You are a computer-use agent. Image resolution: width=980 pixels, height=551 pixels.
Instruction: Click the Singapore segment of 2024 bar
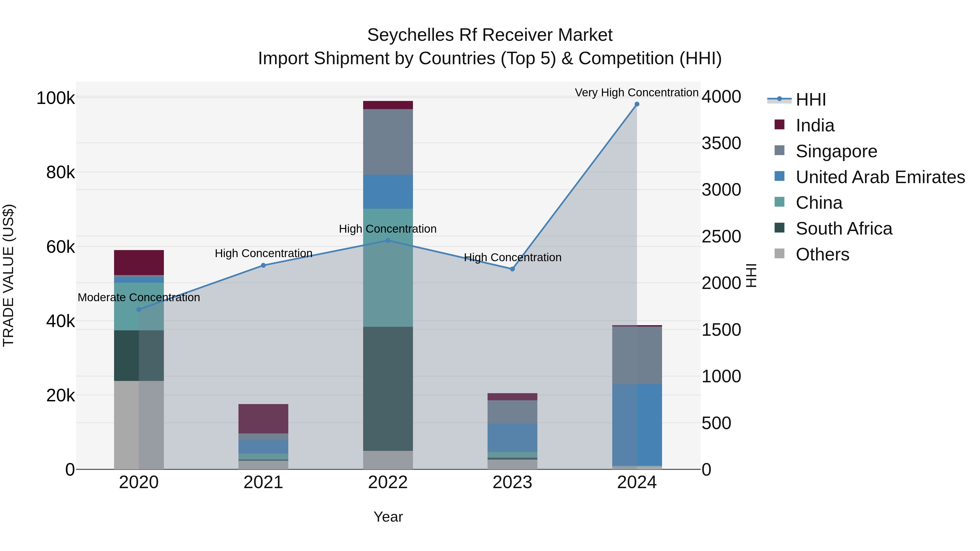coord(637,356)
